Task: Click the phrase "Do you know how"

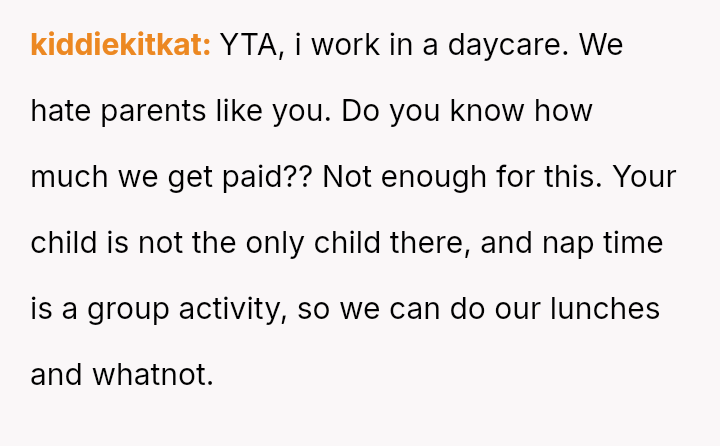Action: pyautogui.click(x=467, y=111)
